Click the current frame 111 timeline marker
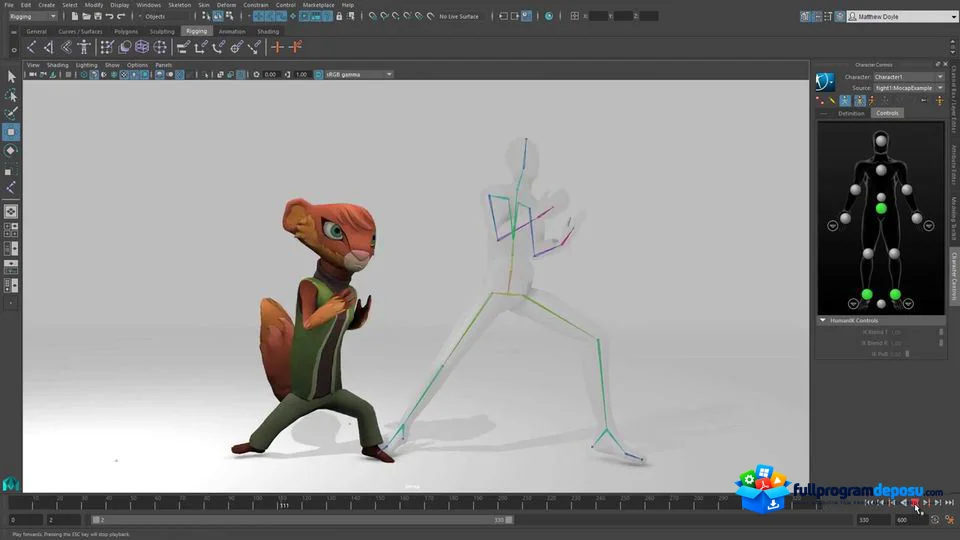Image resolution: width=960 pixels, height=540 pixels. (x=283, y=503)
